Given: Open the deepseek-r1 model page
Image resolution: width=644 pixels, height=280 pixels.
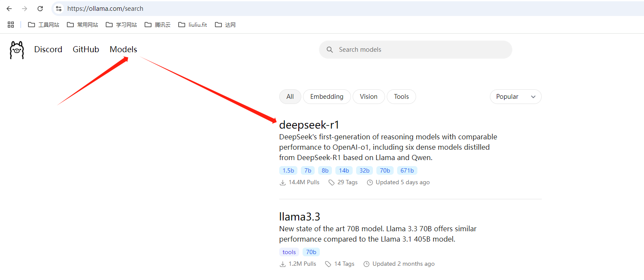Looking at the screenshot, I should [x=309, y=125].
